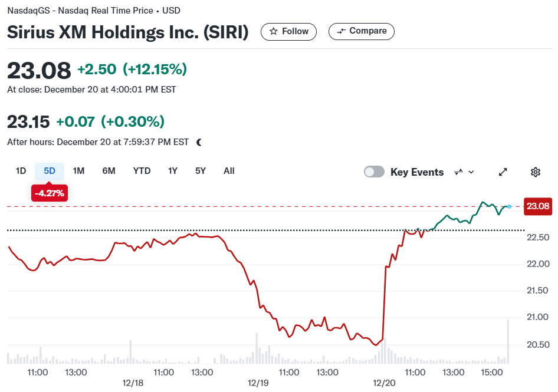558x392 pixels.
Task: Toggle the Key Events switch
Action: pos(374,172)
